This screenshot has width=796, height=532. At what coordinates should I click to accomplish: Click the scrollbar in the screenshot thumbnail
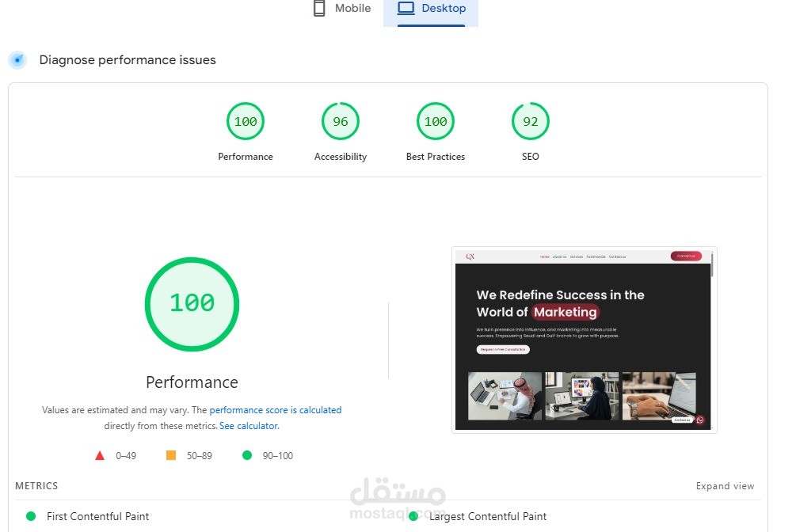tap(712, 265)
